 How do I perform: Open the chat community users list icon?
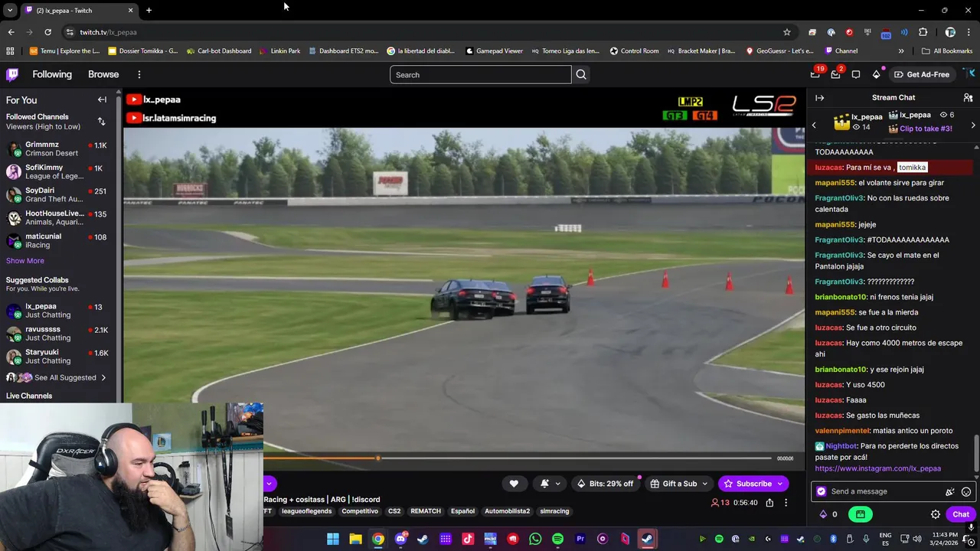pyautogui.click(x=968, y=97)
